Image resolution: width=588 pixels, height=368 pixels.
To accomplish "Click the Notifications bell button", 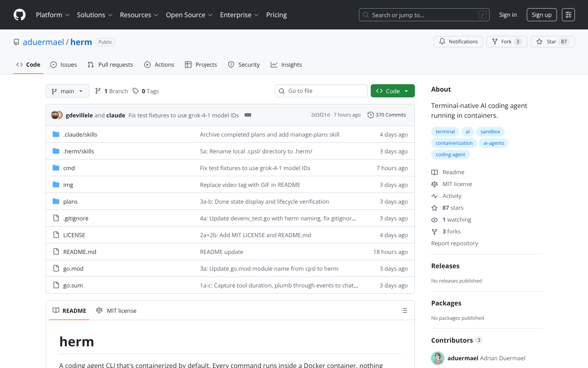I will pyautogui.click(x=458, y=42).
